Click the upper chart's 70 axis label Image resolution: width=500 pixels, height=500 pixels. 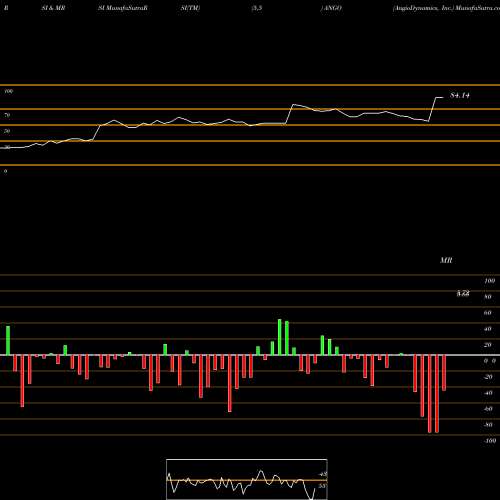coord(7,115)
